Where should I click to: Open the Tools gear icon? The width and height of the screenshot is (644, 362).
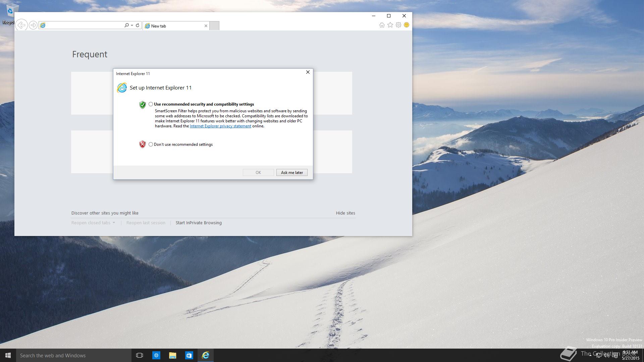click(398, 25)
